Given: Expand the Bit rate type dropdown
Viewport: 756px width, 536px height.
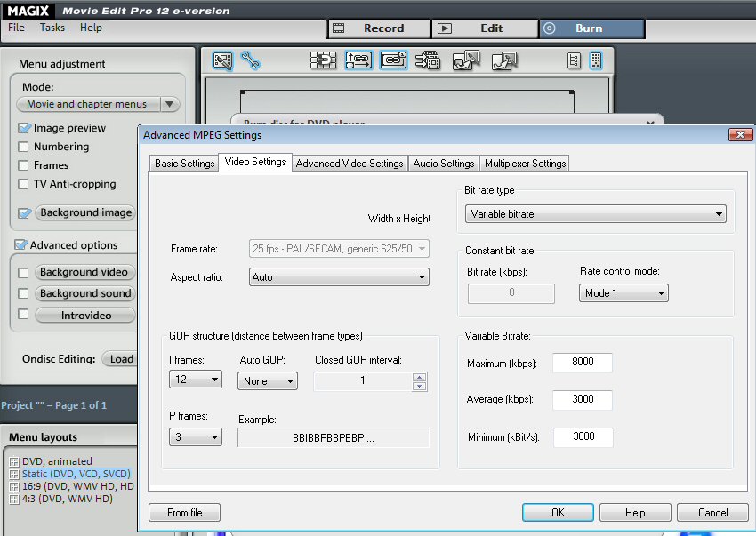Looking at the screenshot, I should [x=595, y=214].
